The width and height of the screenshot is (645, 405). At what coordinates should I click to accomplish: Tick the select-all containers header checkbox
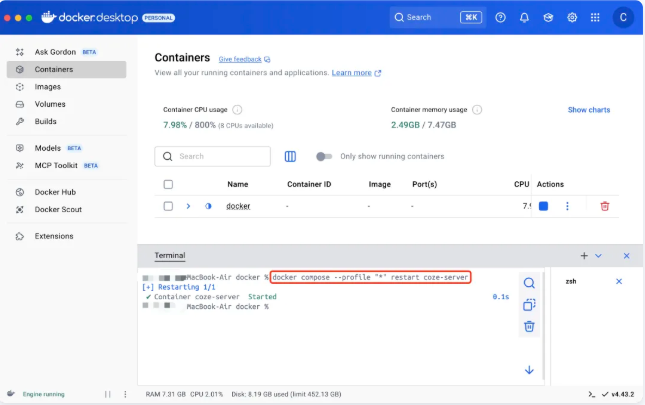(x=168, y=184)
